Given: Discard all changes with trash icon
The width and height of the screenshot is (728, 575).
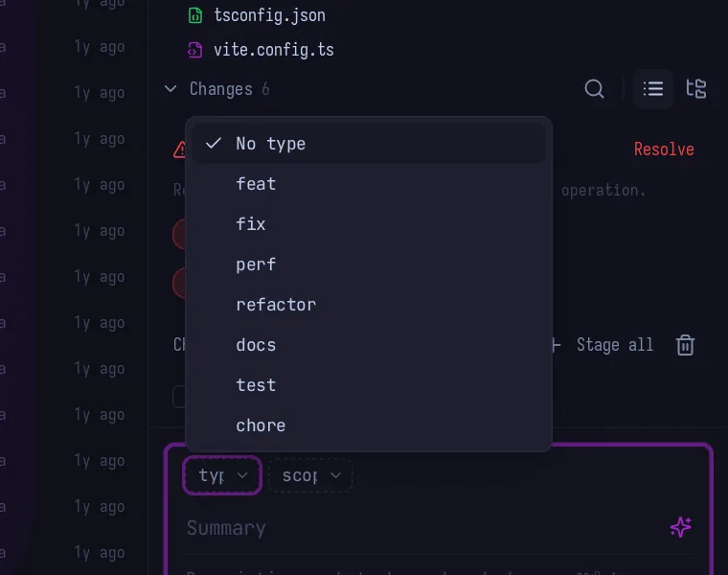Looking at the screenshot, I should pos(685,345).
